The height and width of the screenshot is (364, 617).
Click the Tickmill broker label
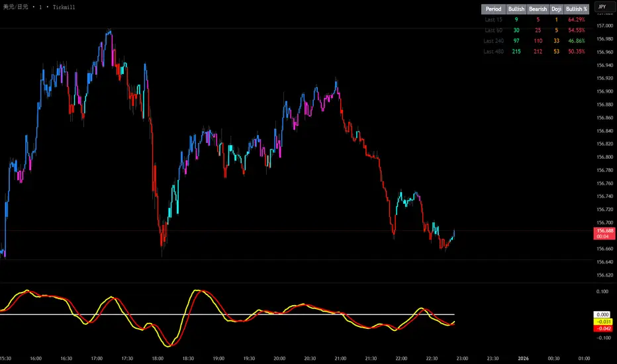click(64, 7)
